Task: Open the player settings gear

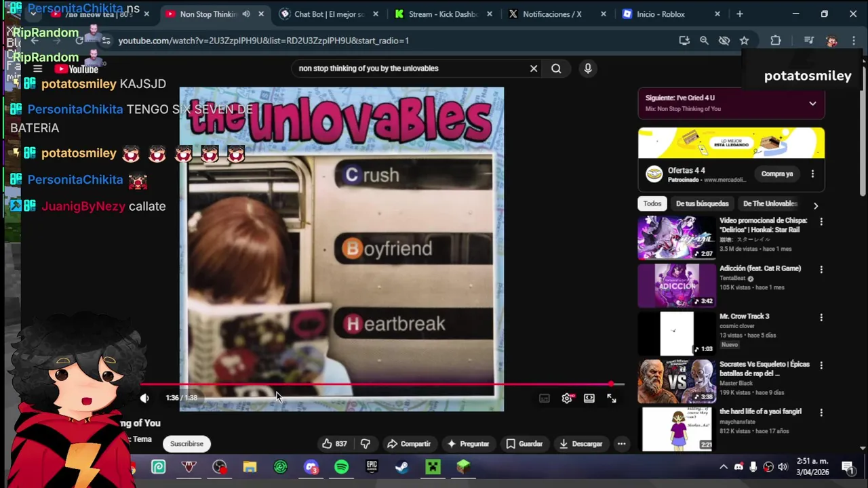Action: [x=567, y=399]
